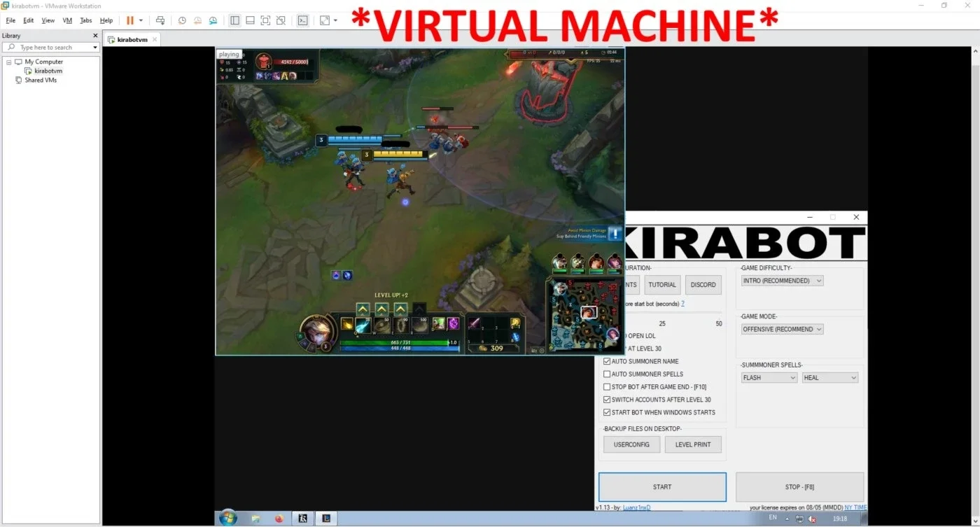Open the stretch display options dropdown arrow
The width and height of the screenshot is (980, 527).
(x=335, y=20)
